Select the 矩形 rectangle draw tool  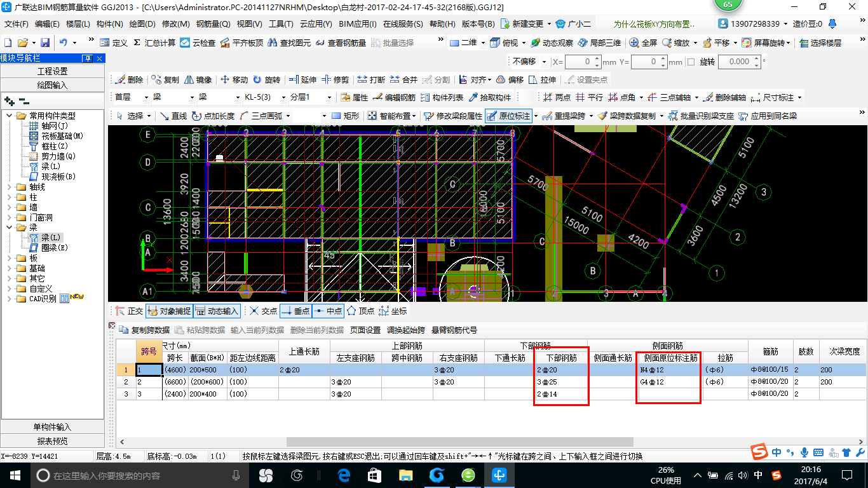346,116
